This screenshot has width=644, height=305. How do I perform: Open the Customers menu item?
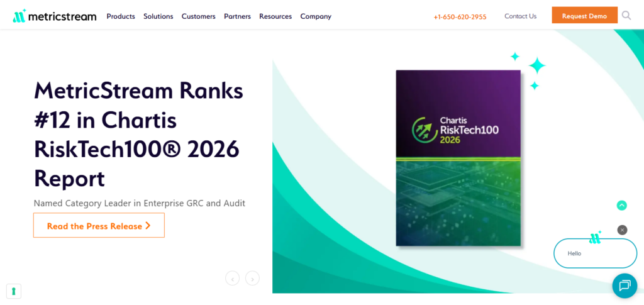pyautogui.click(x=198, y=16)
